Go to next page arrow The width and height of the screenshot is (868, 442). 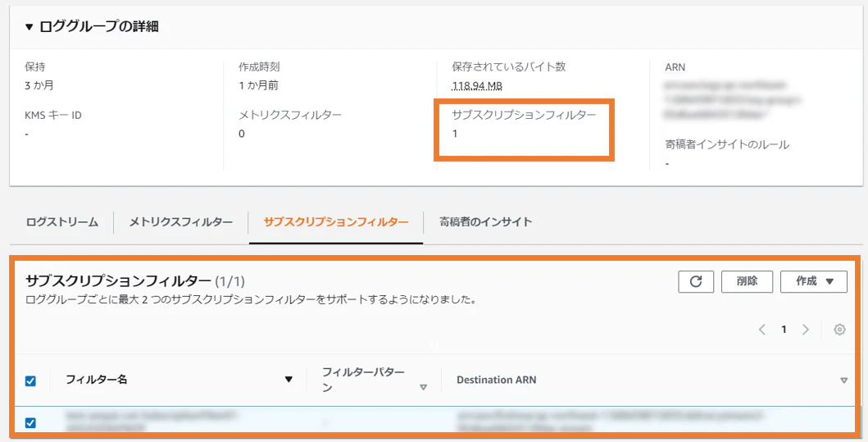806,330
